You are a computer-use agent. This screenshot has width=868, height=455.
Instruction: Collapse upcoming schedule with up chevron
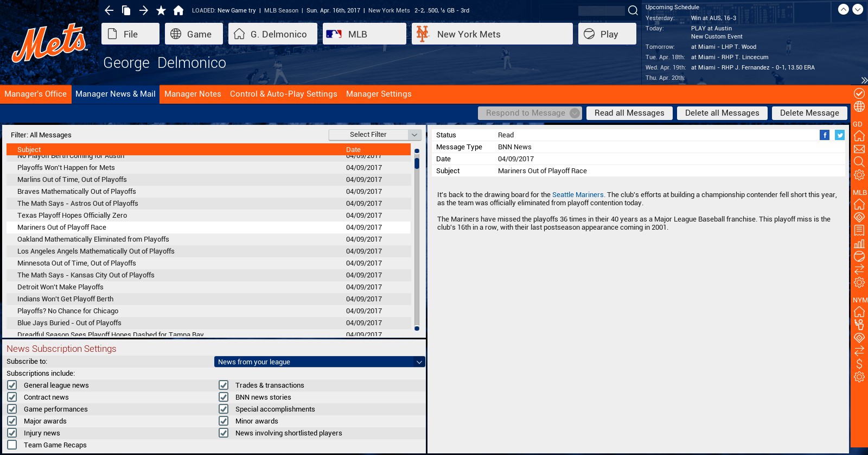pos(844,9)
